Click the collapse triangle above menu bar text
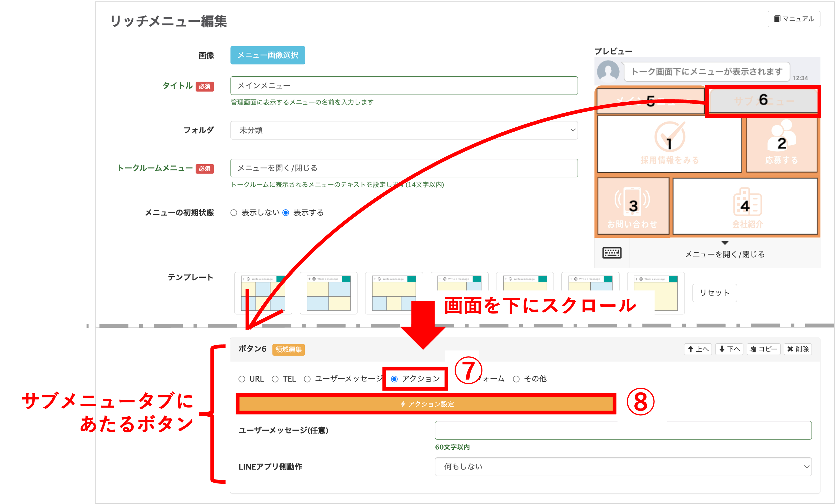 pyautogui.click(x=725, y=243)
